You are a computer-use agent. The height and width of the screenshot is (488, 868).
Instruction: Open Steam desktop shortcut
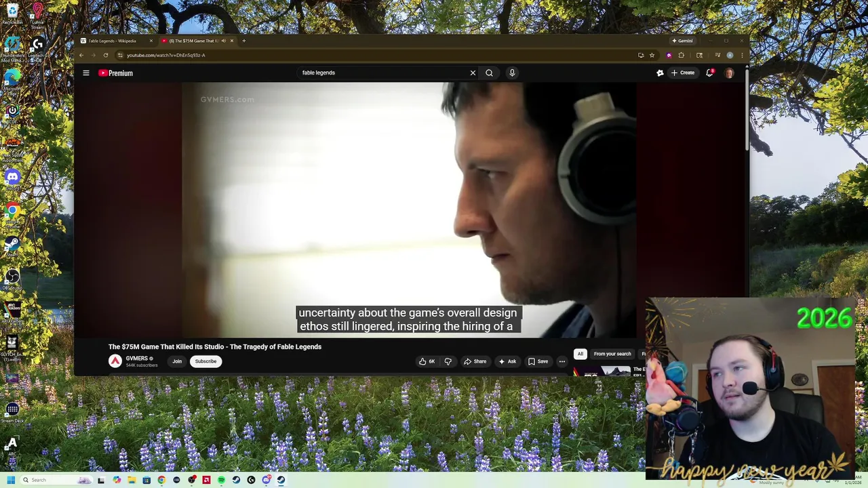coord(12,246)
